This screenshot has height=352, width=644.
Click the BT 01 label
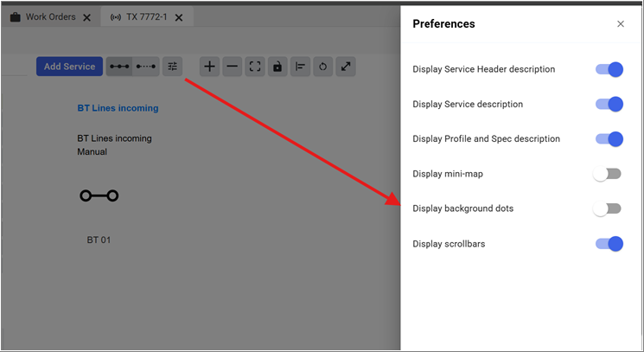99,240
